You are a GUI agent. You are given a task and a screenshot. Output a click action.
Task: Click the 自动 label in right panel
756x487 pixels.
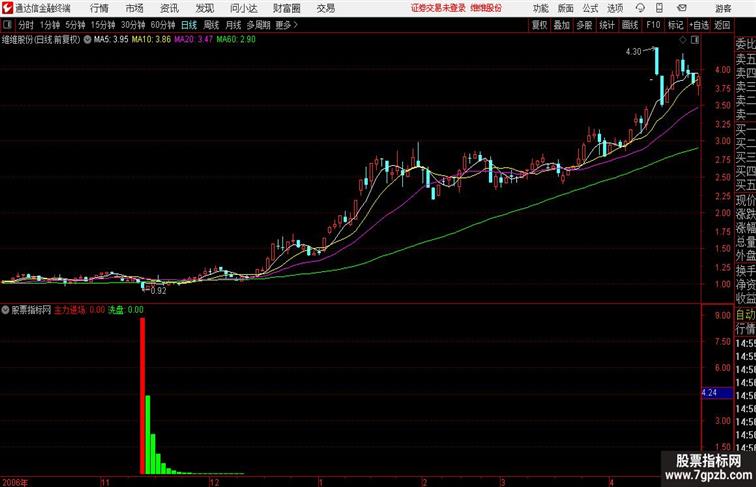(745, 315)
